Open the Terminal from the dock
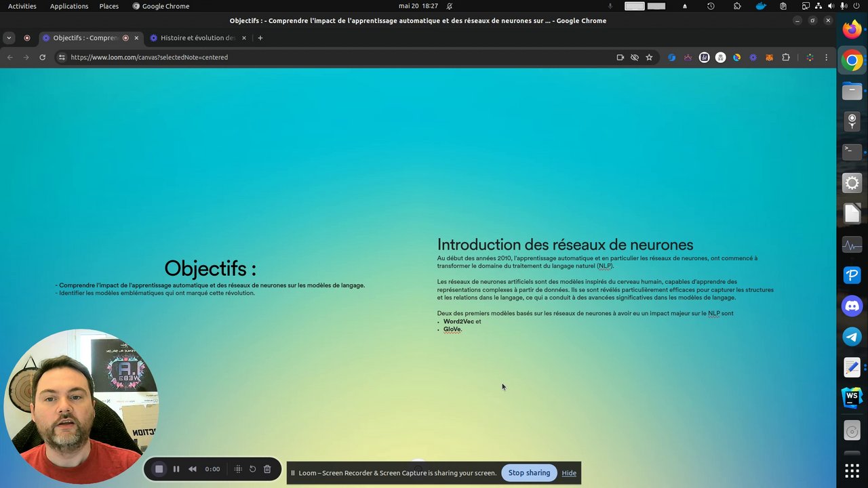The image size is (868, 488). 852,152
